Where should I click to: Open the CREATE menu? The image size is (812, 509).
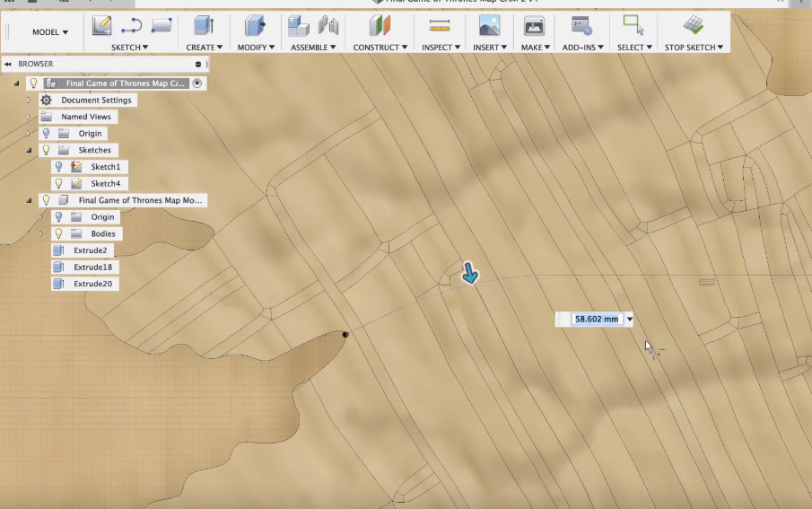[x=204, y=48]
